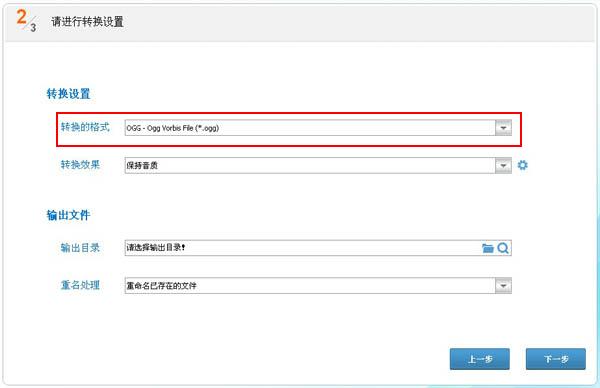The width and height of the screenshot is (600, 388).
Task: Proceed with the 下一步 button
Action: pos(556,359)
